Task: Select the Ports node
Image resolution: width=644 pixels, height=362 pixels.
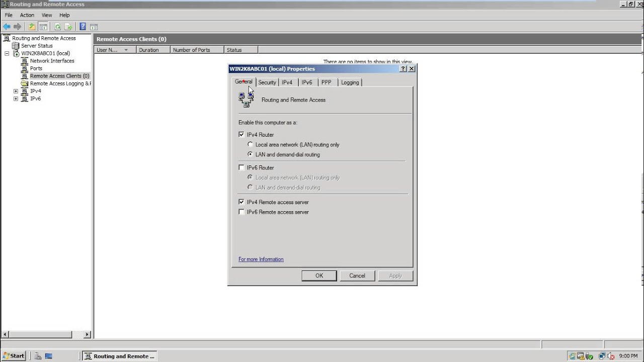Action: (x=36, y=68)
